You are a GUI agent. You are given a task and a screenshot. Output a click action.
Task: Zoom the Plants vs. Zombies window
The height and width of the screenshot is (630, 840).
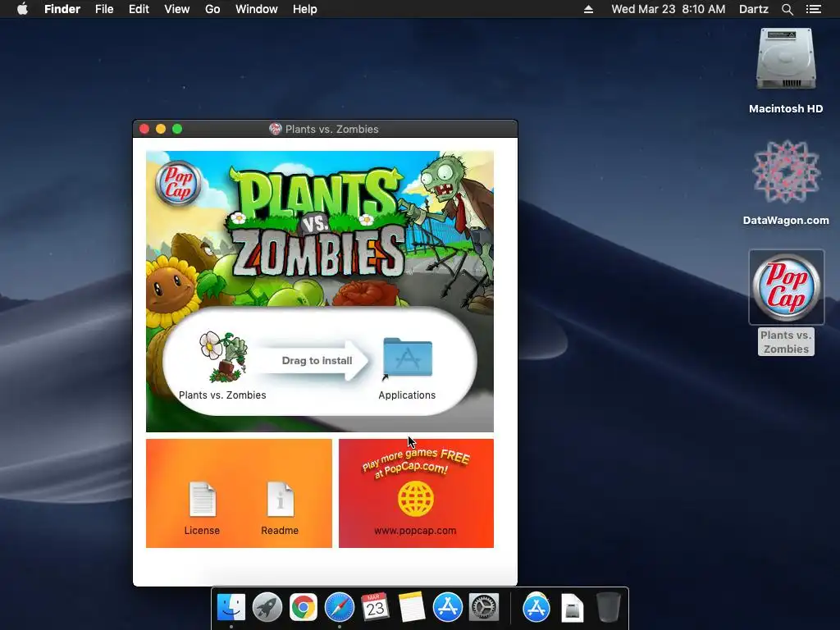coord(177,129)
